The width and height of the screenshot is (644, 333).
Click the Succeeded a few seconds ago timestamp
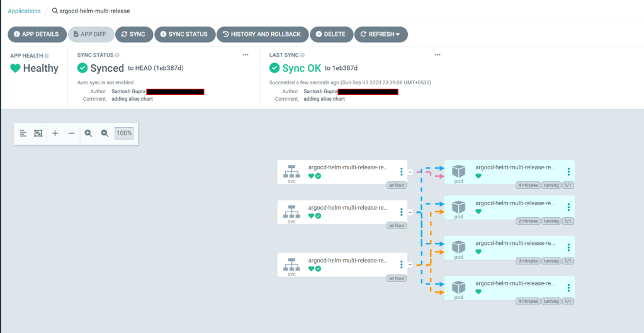(351, 82)
